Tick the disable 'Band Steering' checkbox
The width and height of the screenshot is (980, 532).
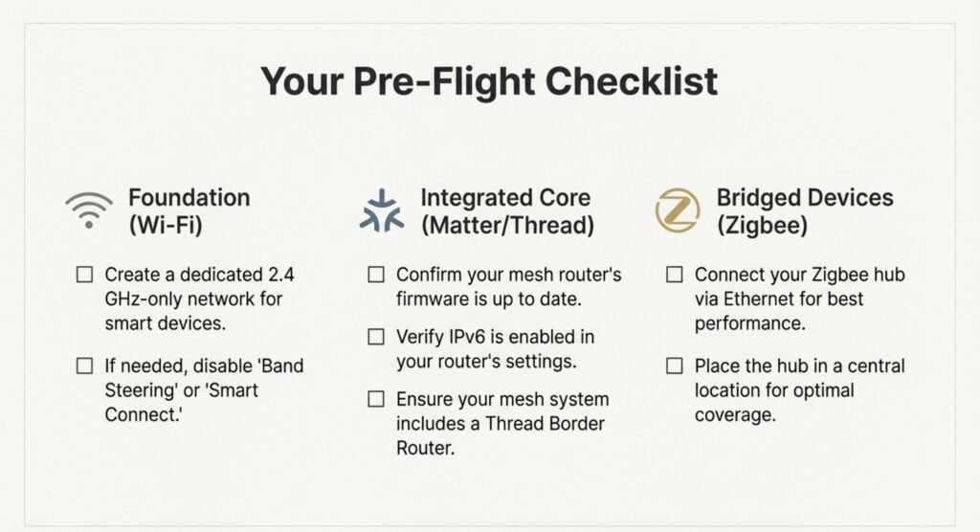click(84, 366)
